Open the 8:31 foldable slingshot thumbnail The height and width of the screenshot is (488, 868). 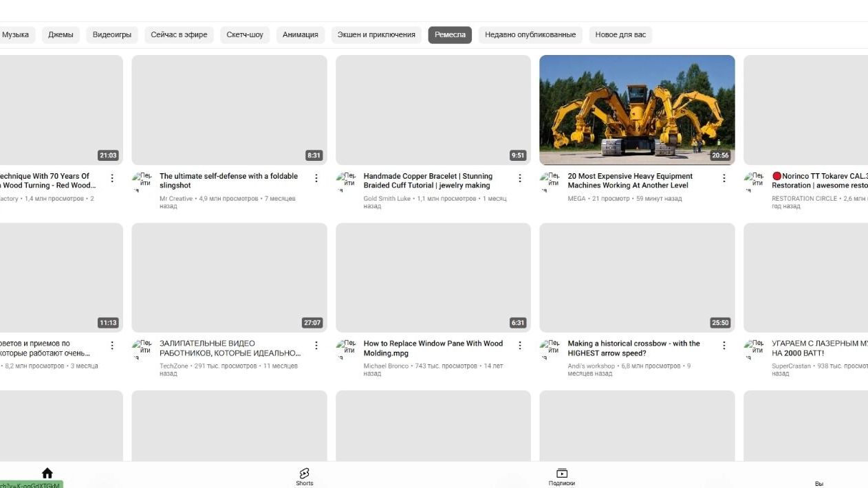click(229, 110)
